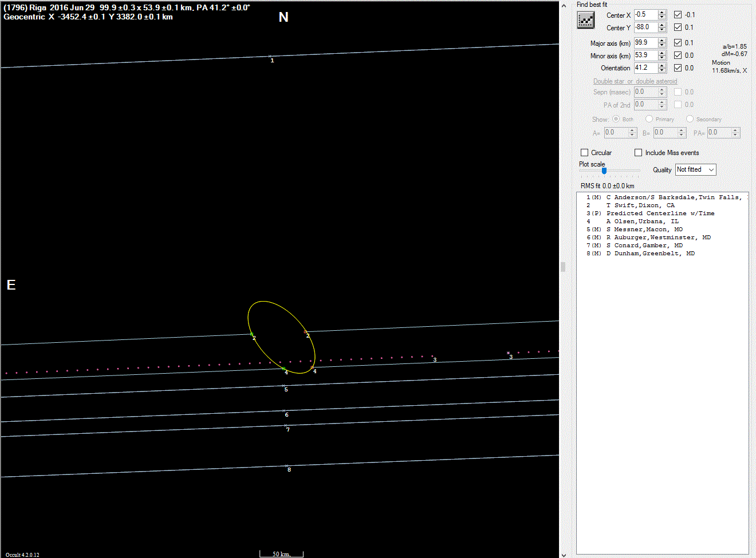Select observer 7 S Conard, Gamber row
Screen dimensions: 756x558
coord(663,246)
